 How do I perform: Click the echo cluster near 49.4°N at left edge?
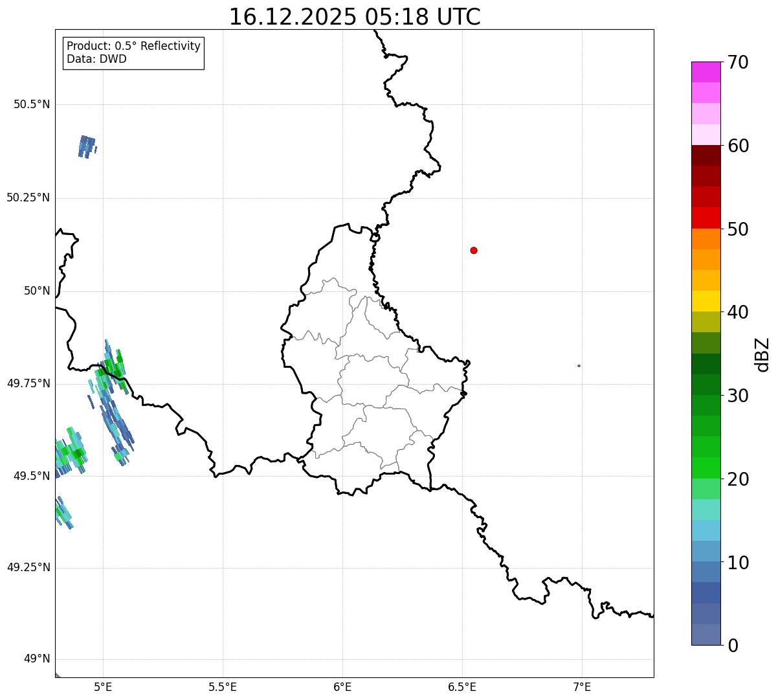[x=63, y=512]
